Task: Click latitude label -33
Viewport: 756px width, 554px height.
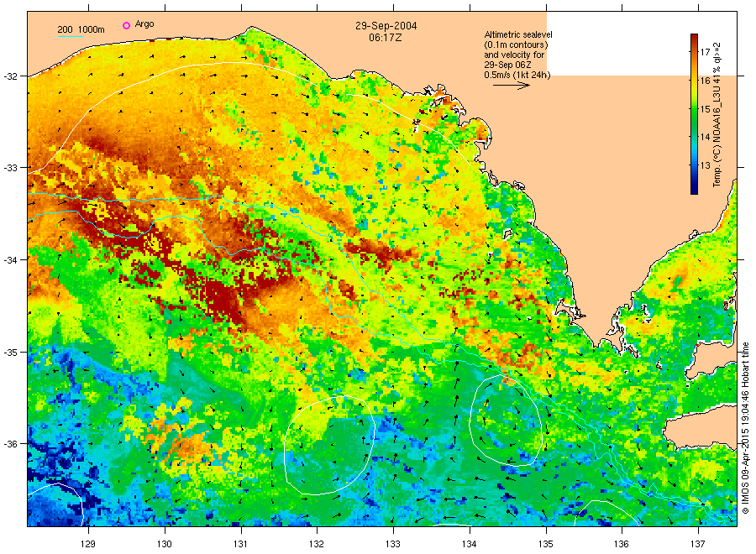Action: (10, 168)
